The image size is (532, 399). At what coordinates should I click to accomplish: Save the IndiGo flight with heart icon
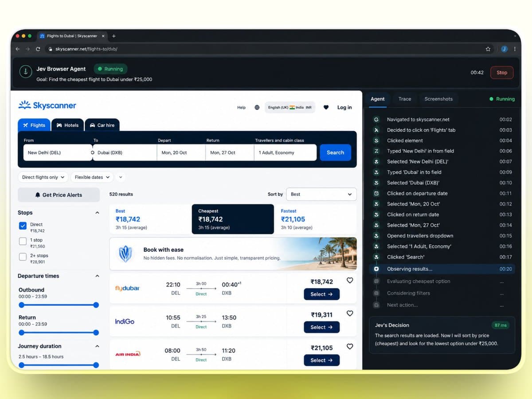[x=350, y=313]
